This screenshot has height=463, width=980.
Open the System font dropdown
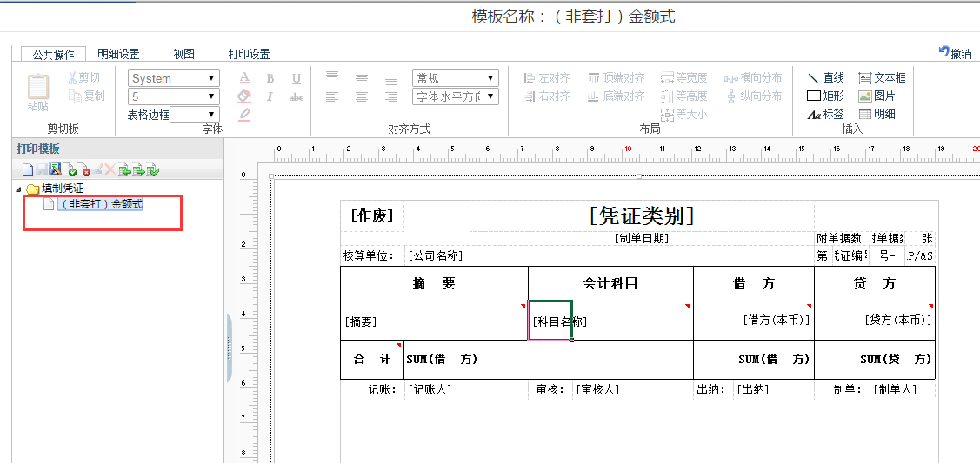[x=174, y=78]
